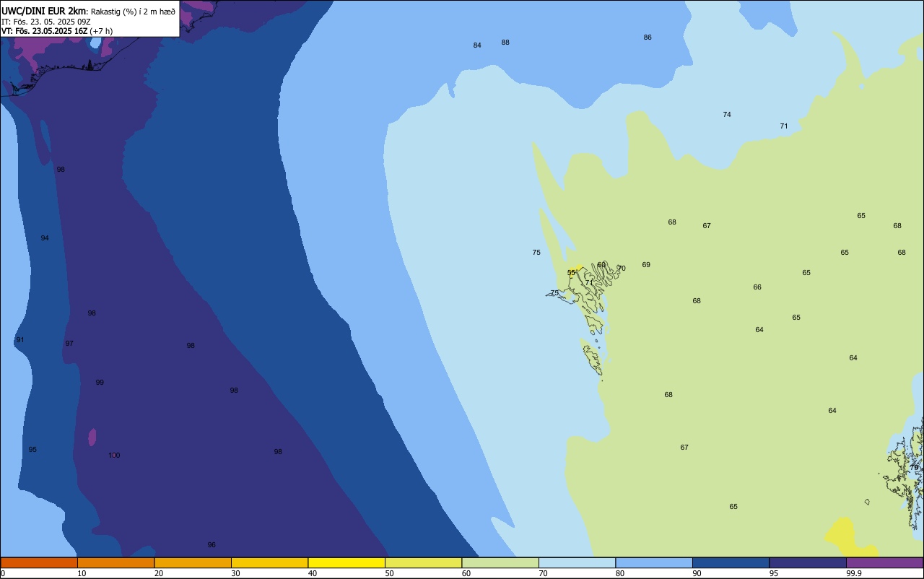Click the '40' legend tick label
This screenshot has width=924, height=579.
click(313, 573)
